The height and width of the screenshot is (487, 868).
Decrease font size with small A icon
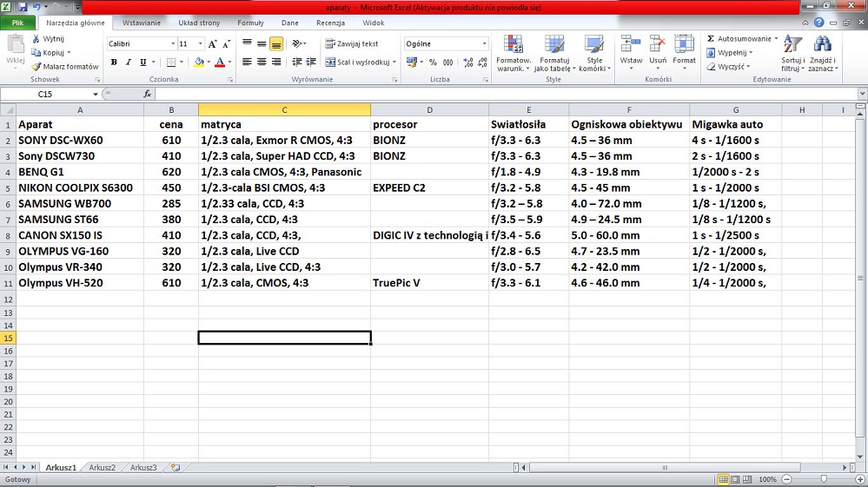pyautogui.click(x=226, y=43)
